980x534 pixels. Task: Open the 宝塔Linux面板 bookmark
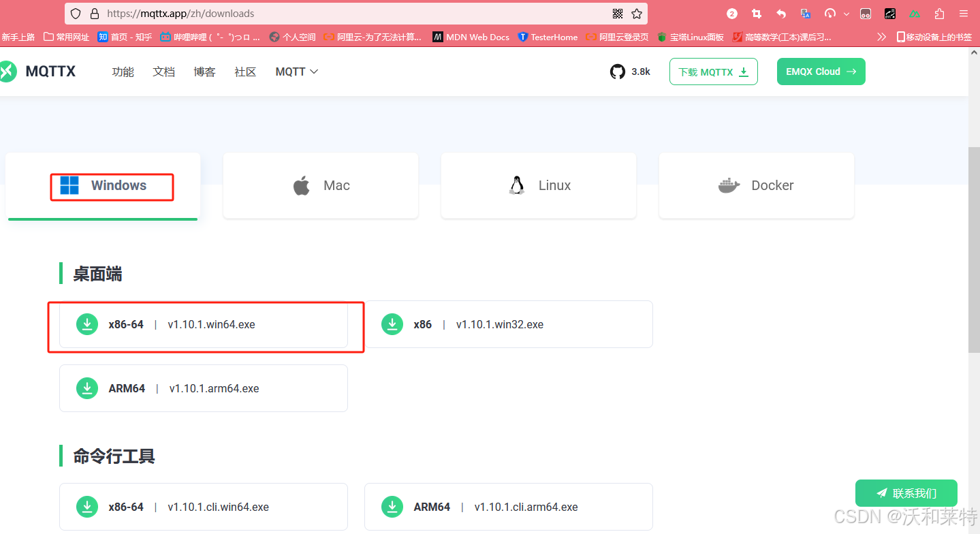pos(691,37)
